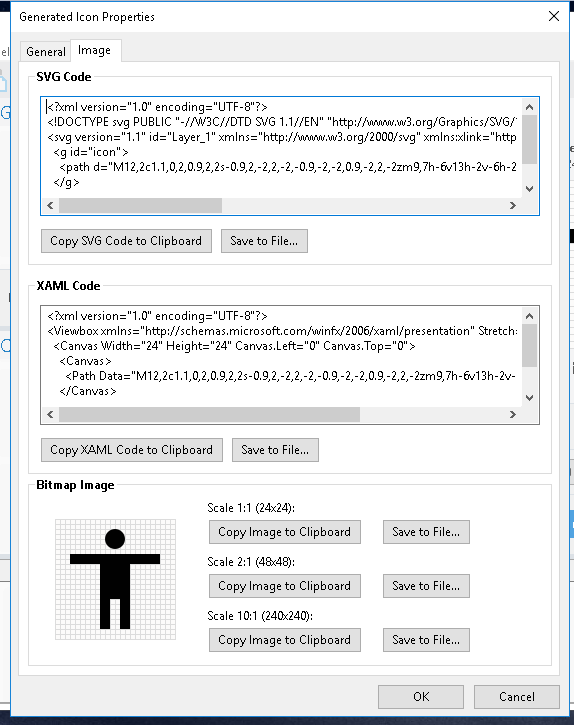Select the Image tab
Screen dimensions: 574x725
pos(94,50)
